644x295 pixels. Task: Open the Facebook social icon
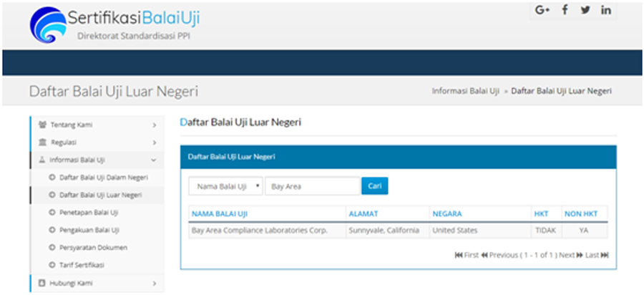(x=565, y=10)
